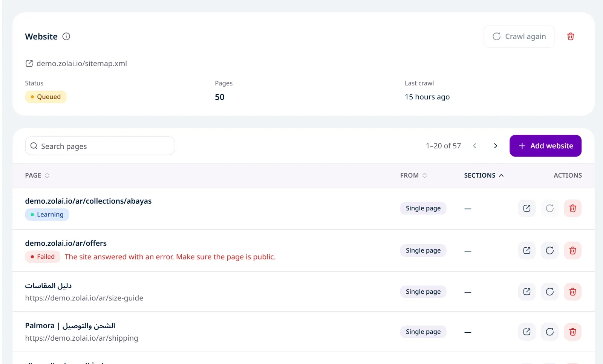
Task: Recrawl the size-guide page
Action: coord(550,292)
